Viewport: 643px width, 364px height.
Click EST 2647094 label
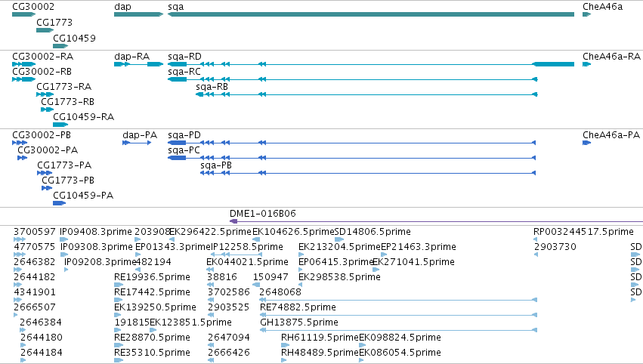pyautogui.click(x=229, y=338)
